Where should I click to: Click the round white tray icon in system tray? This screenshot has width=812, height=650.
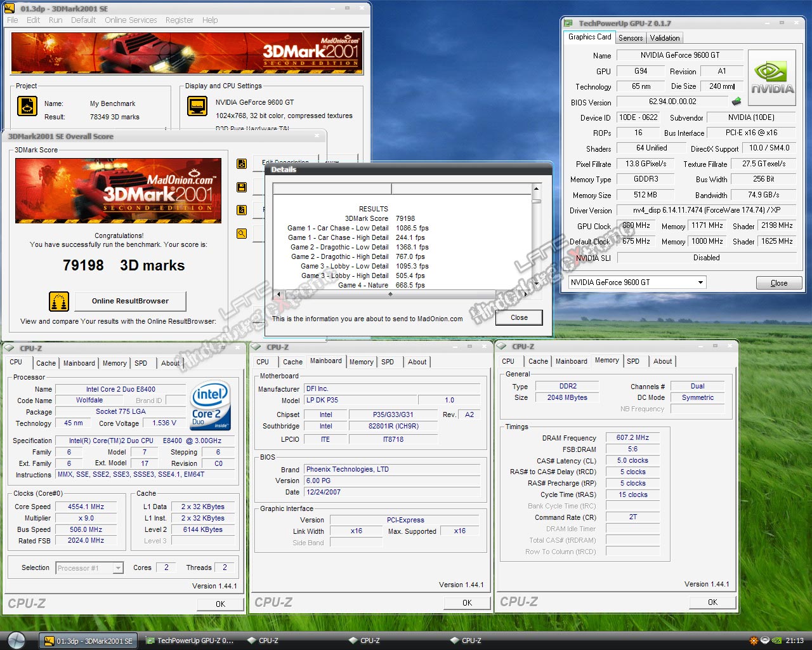click(x=765, y=640)
